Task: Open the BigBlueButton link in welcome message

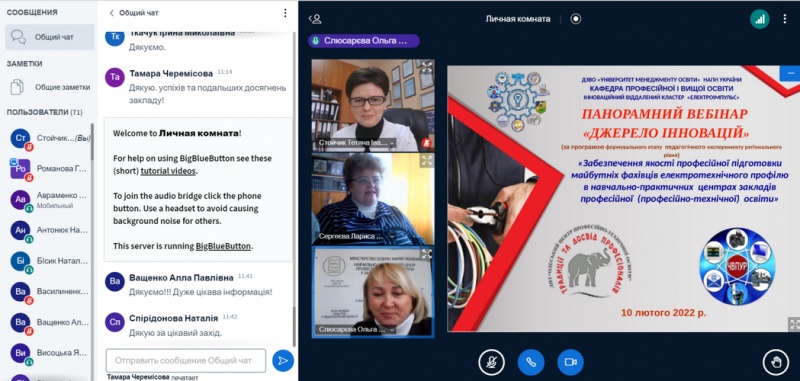Action: point(223,246)
